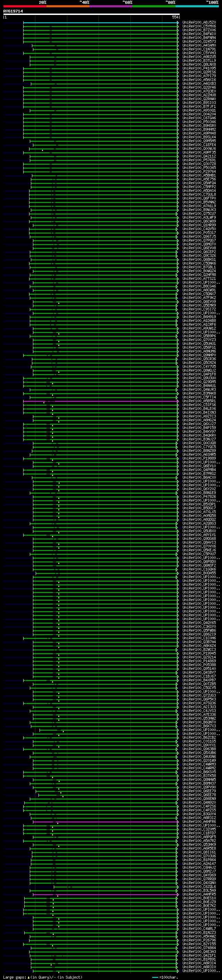Click the UniRef100_P57691 label
222x980 pixels.
tap(199, 160)
